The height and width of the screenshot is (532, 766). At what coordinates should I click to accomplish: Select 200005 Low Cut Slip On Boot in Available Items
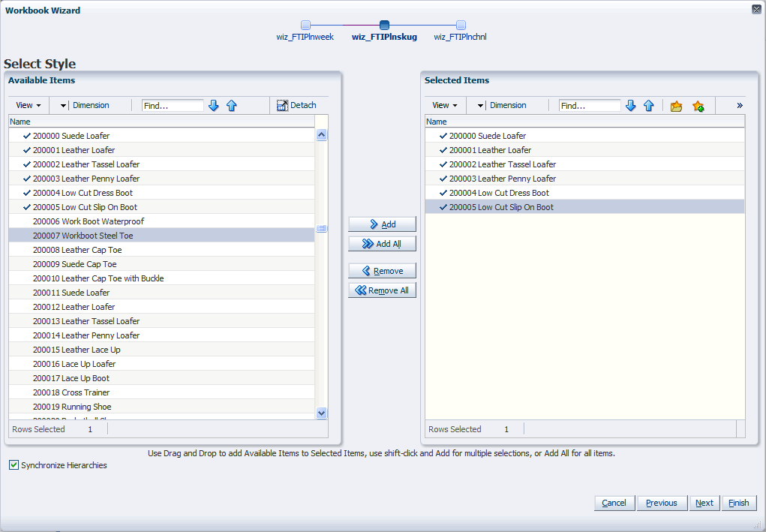point(162,207)
